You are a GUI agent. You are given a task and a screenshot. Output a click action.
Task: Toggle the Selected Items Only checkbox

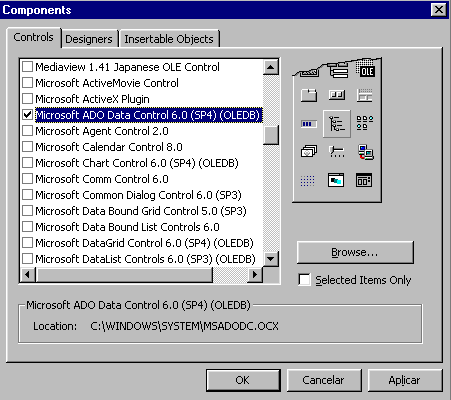point(304,280)
